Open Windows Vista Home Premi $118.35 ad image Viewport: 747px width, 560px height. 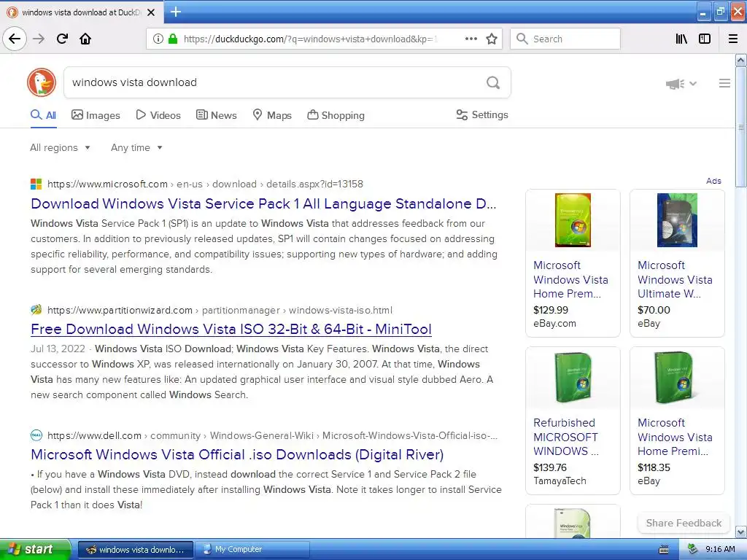[677, 378]
